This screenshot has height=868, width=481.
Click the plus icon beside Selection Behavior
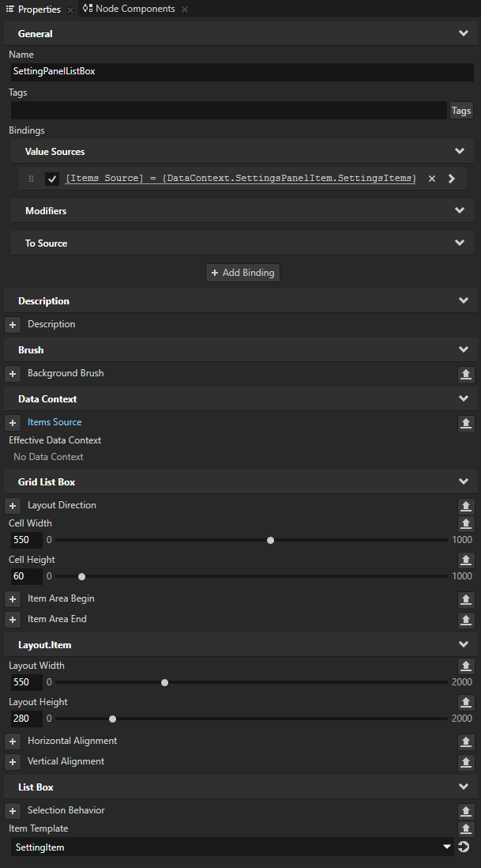coord(13,810)
